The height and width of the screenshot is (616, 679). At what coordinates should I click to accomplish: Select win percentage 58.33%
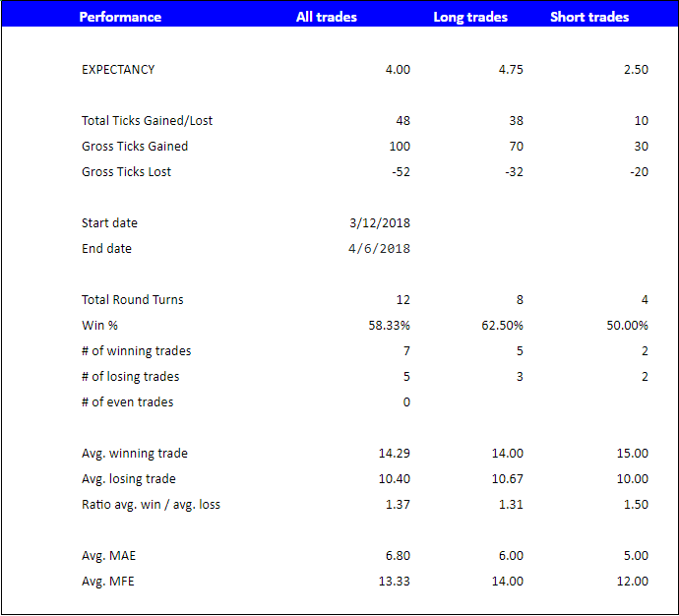(x=390, y=325)
